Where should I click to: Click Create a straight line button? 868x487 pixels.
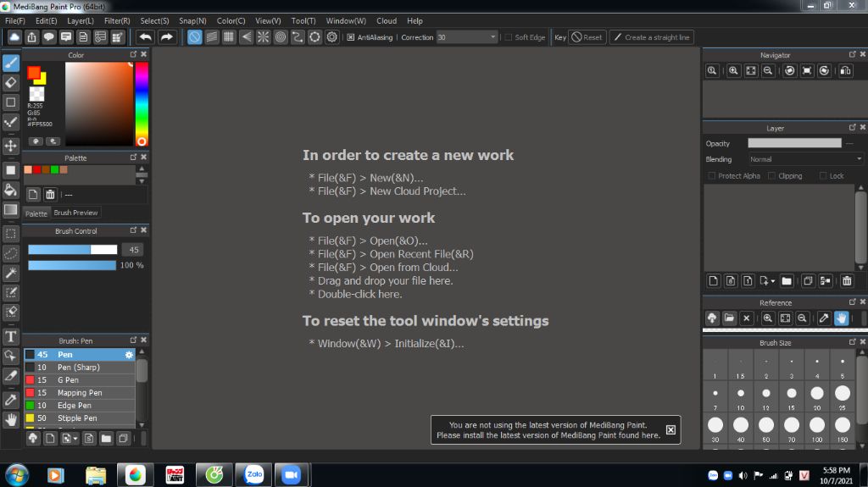(x=652, y=37)
